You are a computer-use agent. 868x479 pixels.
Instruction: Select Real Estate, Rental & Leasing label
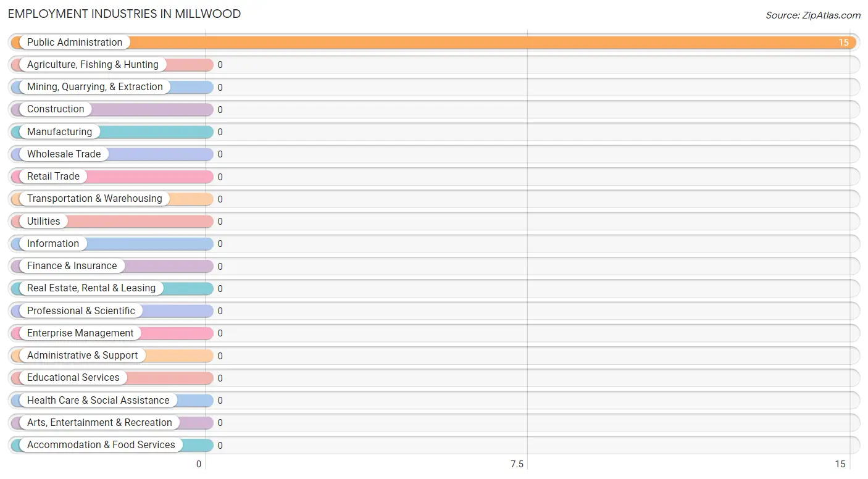click(91, 288)
